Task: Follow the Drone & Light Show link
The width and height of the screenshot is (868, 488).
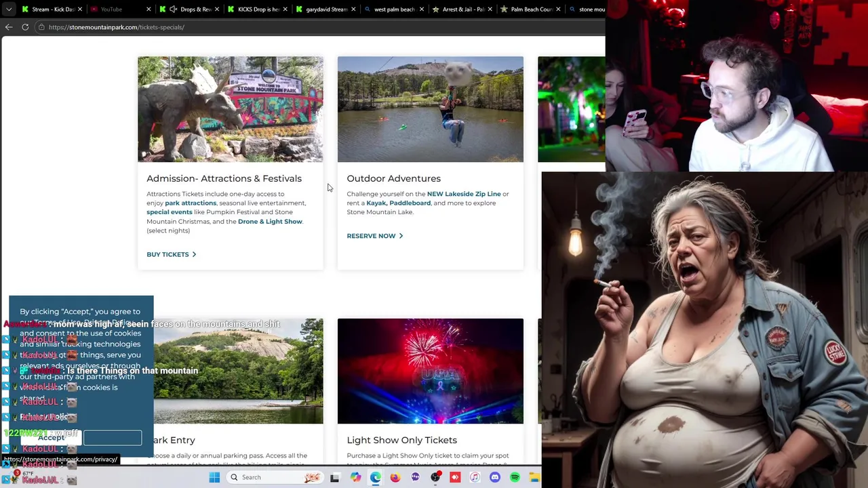Action: click(x=270, y=222)
